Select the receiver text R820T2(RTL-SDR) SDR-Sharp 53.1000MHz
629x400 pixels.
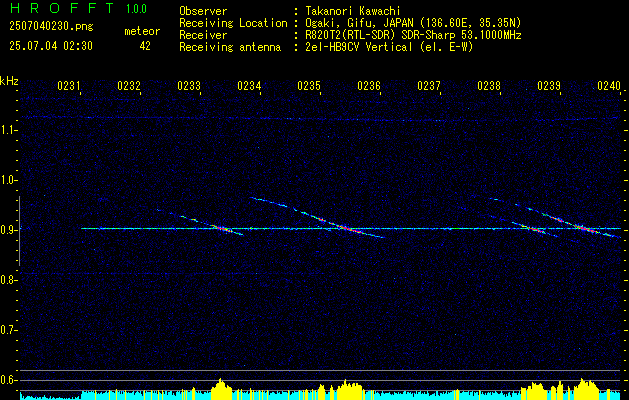(x=414, y=35)
